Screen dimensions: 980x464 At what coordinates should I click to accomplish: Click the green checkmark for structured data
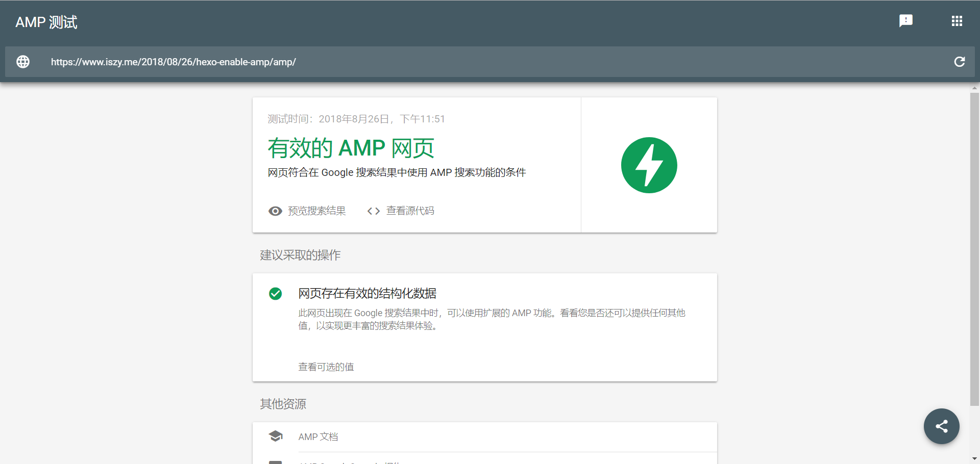pos(275,294)
